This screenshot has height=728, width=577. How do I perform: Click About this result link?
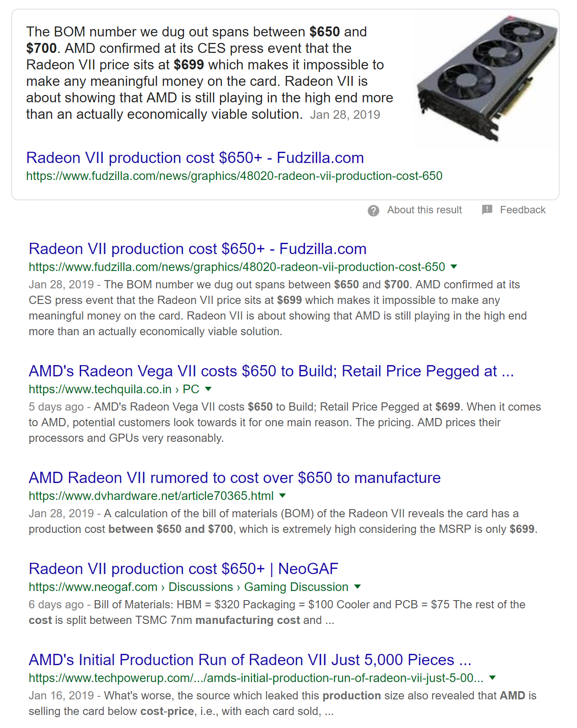(x=424, y=210)
